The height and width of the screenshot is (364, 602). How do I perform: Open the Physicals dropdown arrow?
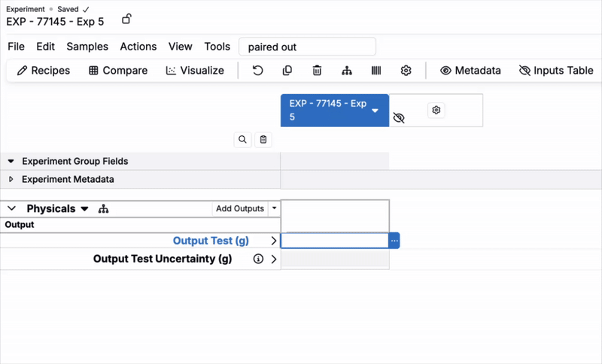(x=84, y=208)
